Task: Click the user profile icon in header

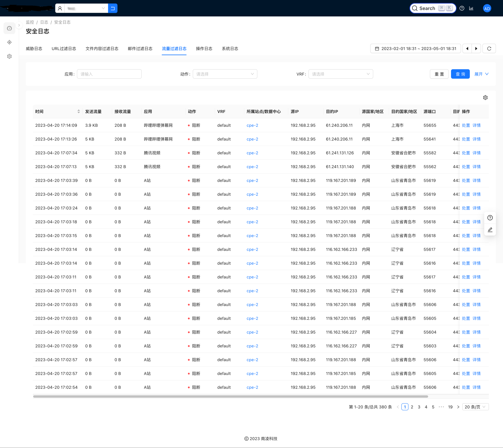Action: (60, 8)
